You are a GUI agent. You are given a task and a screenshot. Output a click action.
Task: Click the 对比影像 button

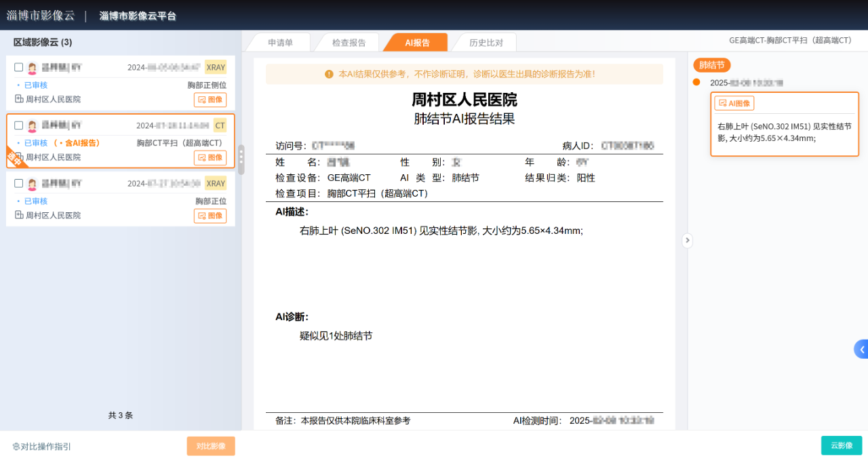(211, 445)
